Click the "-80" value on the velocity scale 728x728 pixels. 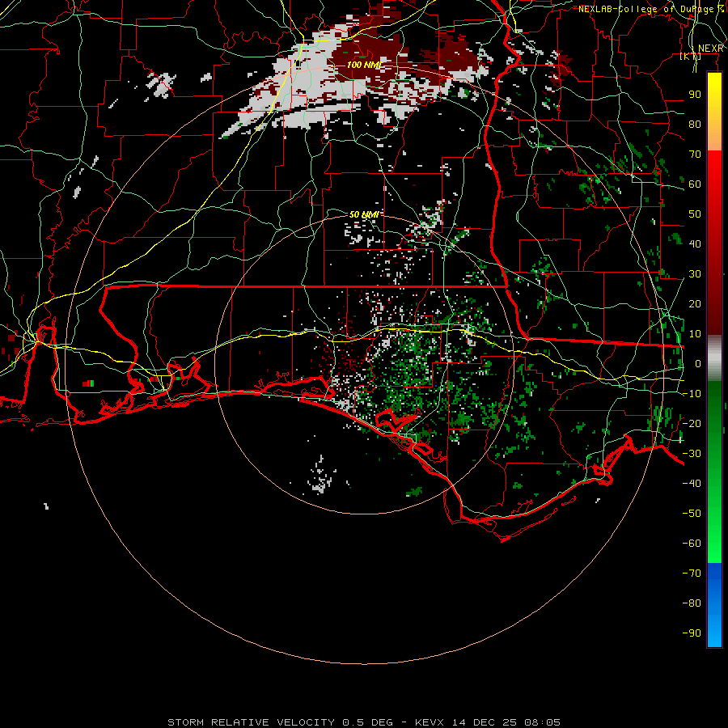click(692, 603)
